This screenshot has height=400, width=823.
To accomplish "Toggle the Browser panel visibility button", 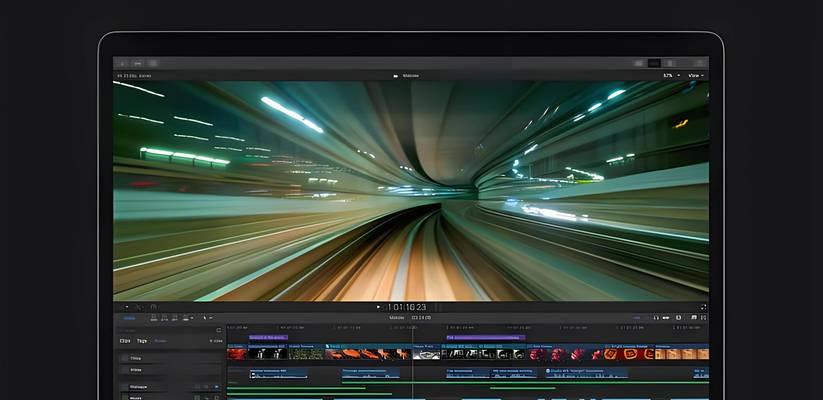I will click(x=639, y=63).
